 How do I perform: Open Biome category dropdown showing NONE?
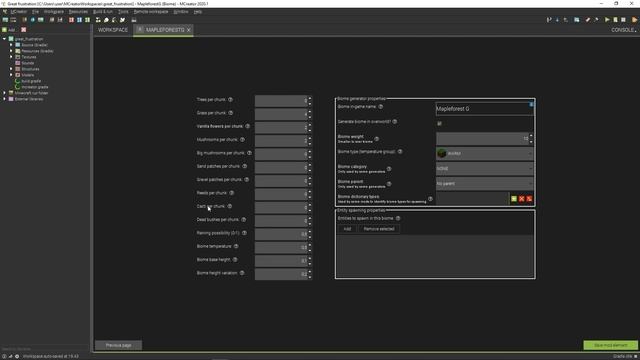point(484,169)
